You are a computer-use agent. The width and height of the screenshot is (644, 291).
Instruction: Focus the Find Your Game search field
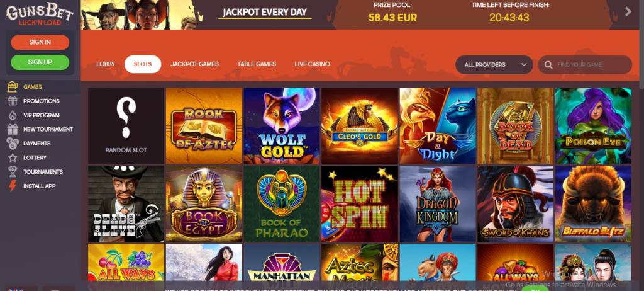585,65
